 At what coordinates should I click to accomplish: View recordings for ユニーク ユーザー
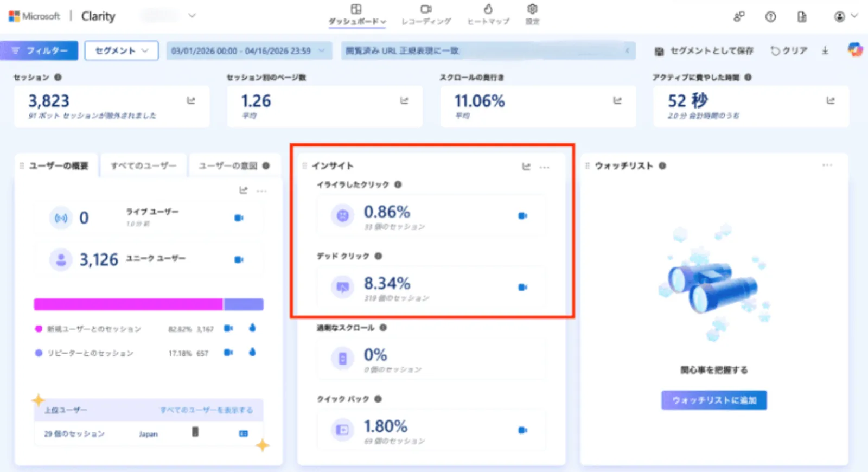[x=239, y=259]
